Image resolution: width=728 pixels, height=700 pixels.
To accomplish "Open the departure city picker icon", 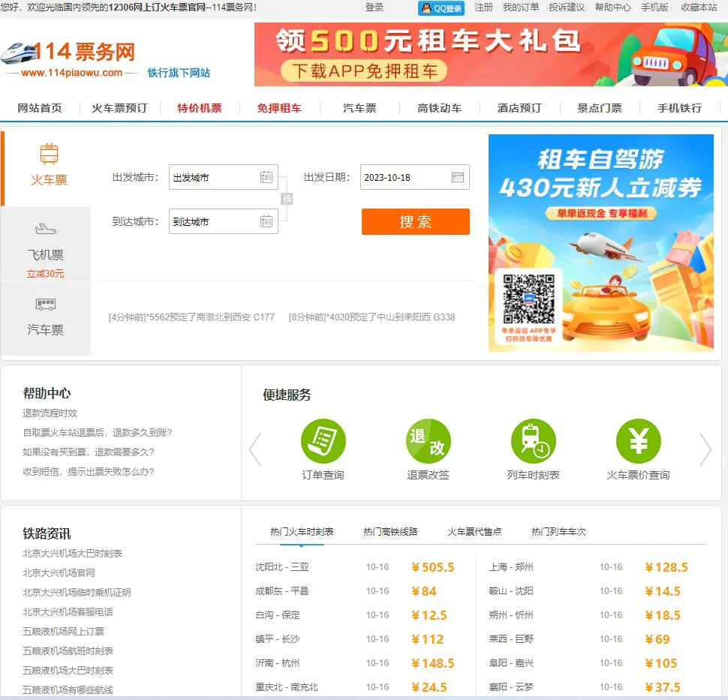I will point(266,177).
